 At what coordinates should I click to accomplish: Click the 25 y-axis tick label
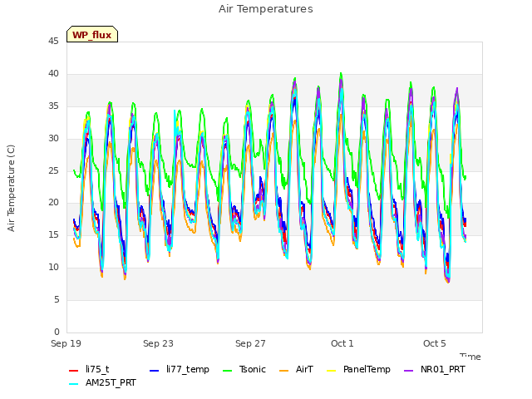(53, 170)
